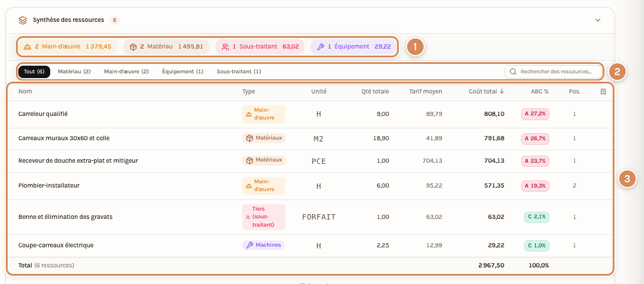Click the A 26,7% ABC badge
Image resolution: width=644 pixels, height=284 pixels.
[x=535, y=138]
